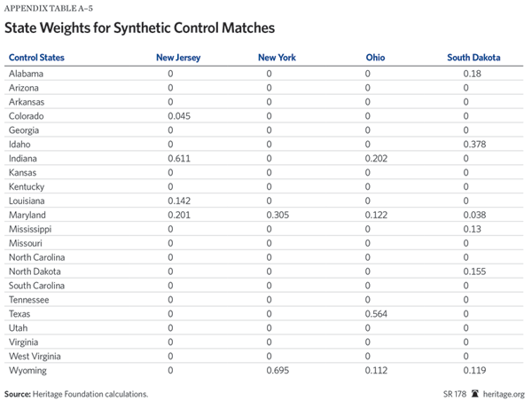Click the Indiana weight 0.611 cell
The height and width of the screenshot is (401, 532).
point(179,158)
